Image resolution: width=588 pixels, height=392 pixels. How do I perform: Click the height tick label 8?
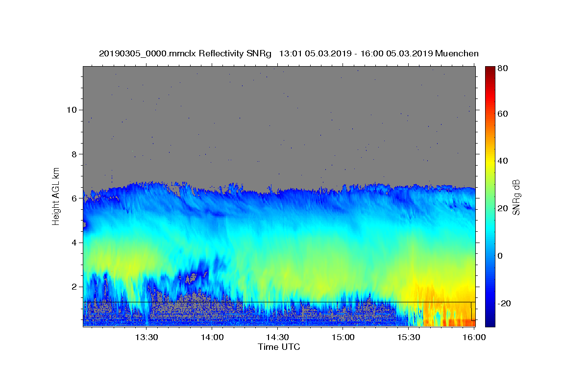click(x=73, y=154)
